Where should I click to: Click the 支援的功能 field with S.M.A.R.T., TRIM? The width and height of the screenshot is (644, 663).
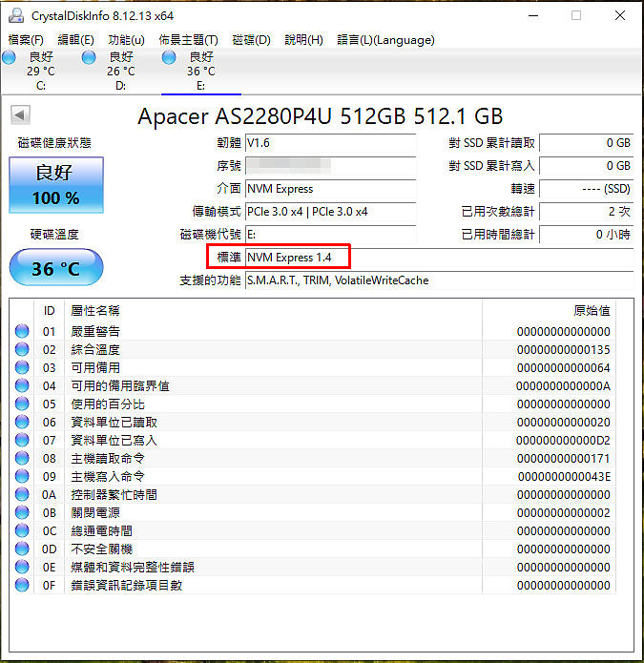pos(440,280)
